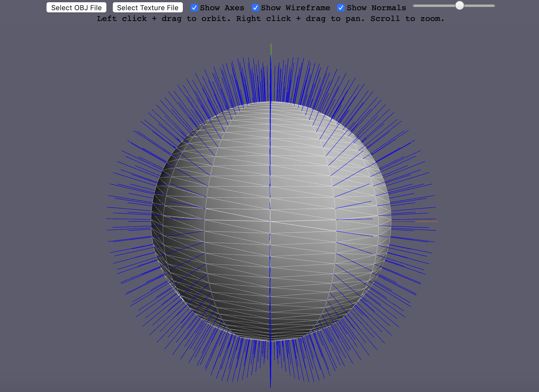Click the center of the sphere model
Viewport: 539px width, 392px height.
(270, 221)
